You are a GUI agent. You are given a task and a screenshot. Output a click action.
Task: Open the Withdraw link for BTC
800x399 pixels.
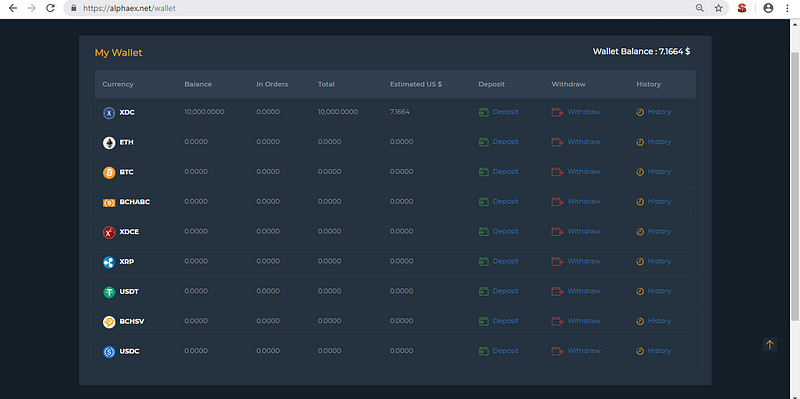[584, 171]
